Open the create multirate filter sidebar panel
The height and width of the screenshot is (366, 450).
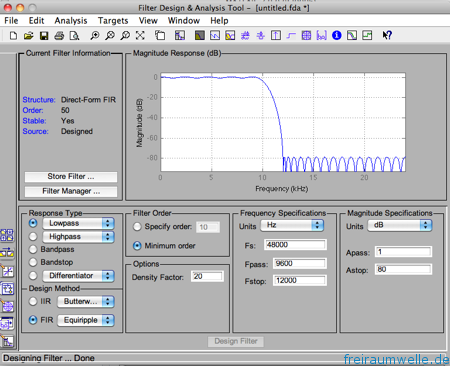[7, 235]
